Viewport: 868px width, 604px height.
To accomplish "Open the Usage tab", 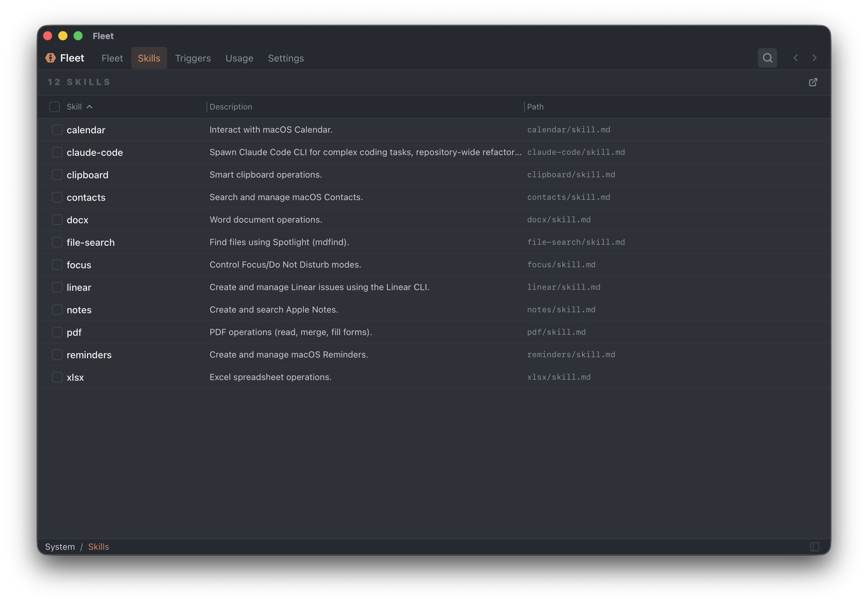I will click(x=239, y=58).
